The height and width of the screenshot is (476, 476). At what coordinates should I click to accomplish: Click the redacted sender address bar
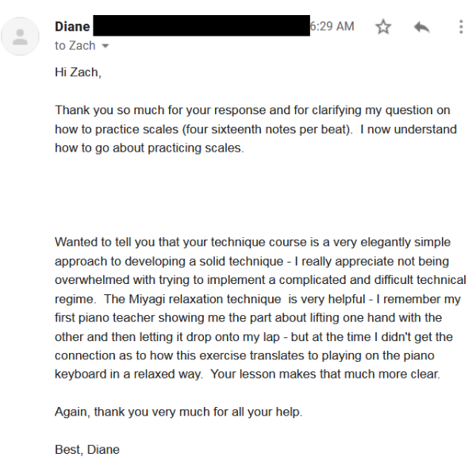(201, 25)
